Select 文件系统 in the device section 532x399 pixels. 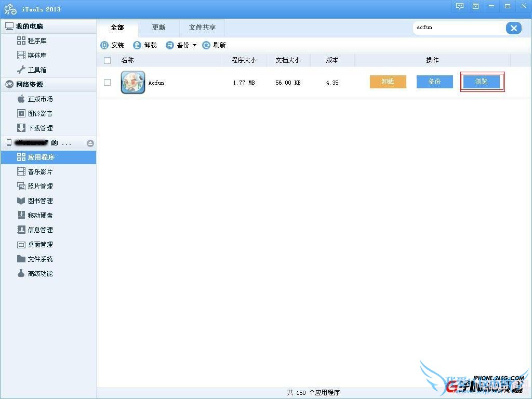point(37,259)
